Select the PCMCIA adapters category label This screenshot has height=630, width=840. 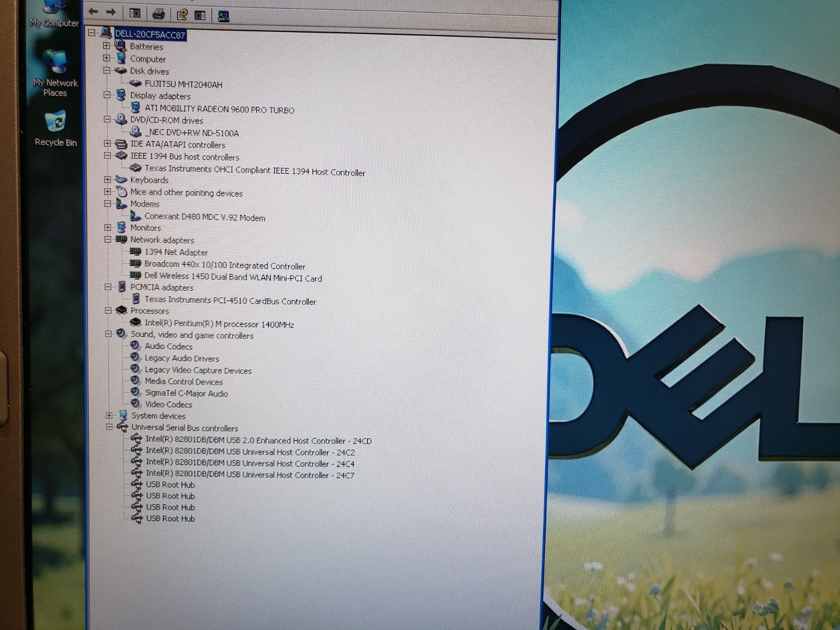[x=162, y=287]
